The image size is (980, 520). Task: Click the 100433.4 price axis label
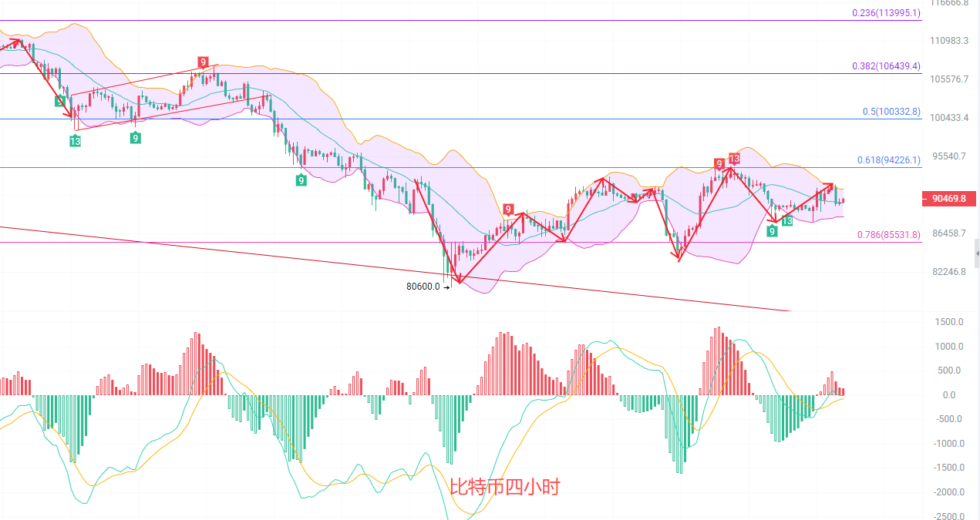pos(948,118)
